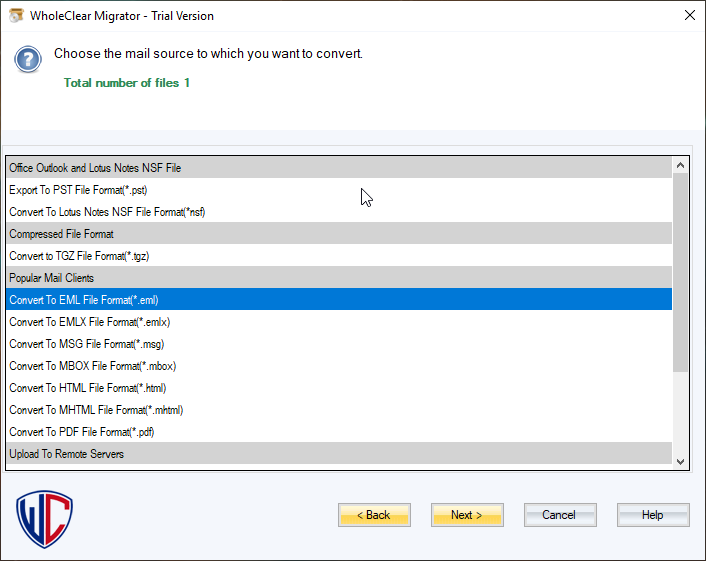The height and width of the screenshot is (561, 706).
Task: Select Export To PST File Format option
Action: tap(79, 190)
